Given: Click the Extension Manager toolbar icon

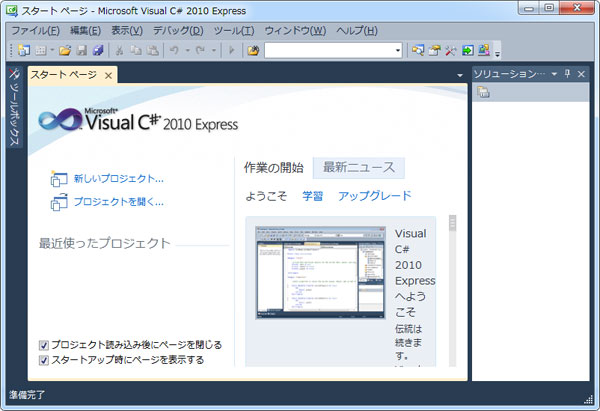Looking at the screenshot, I should pos(484,50).
